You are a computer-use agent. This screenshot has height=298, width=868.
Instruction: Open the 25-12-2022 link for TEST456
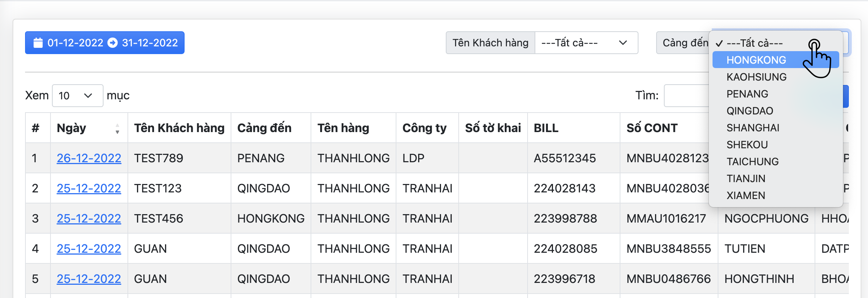pyautogui.click(x=89, y=219)
